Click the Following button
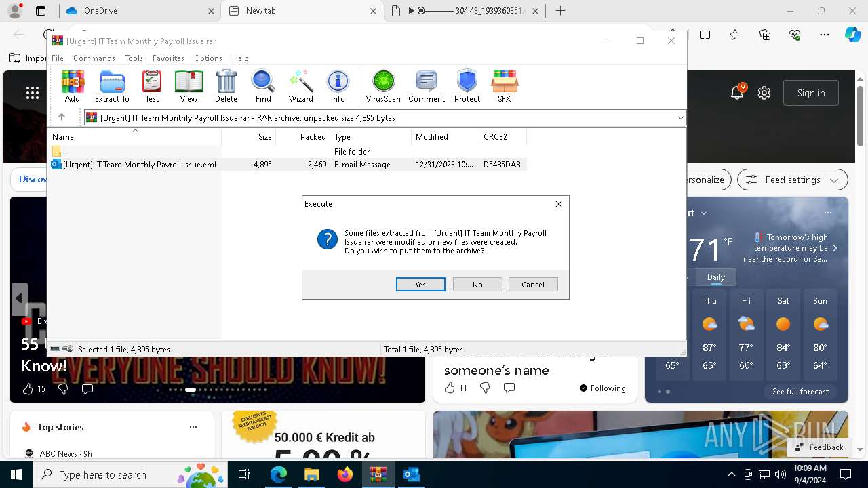This screenshot has width=868, height=488. pos(602,388)
